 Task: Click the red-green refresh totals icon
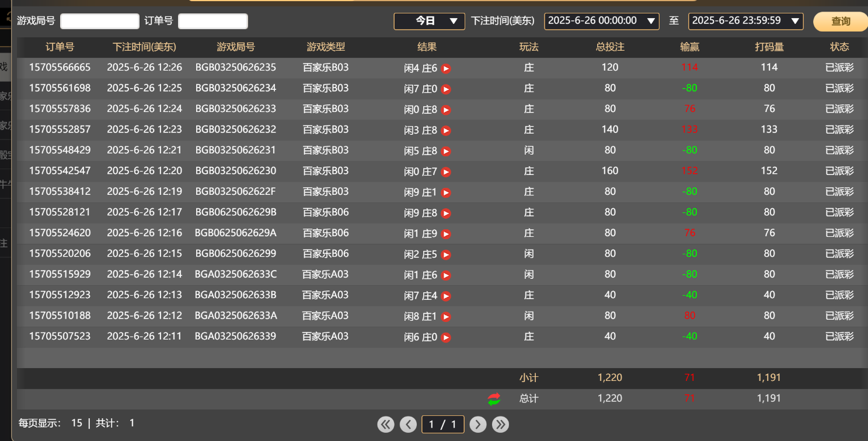tap(494, 399)
